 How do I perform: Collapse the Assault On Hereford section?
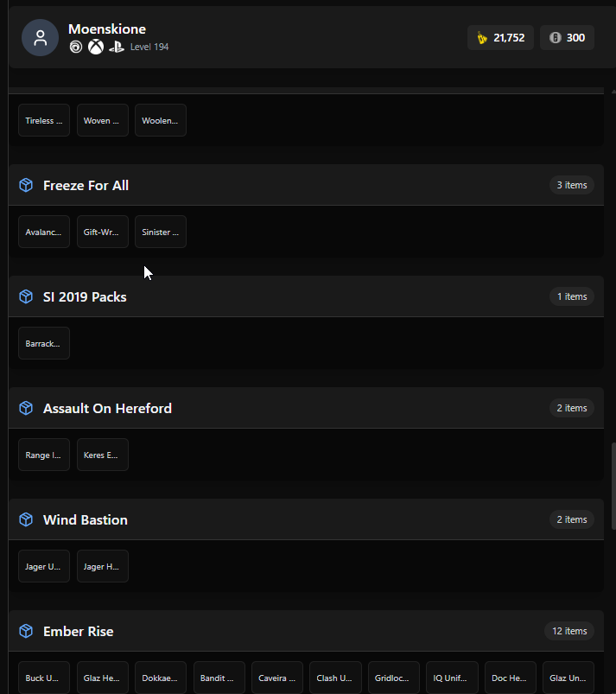click(x=306, y=408)
